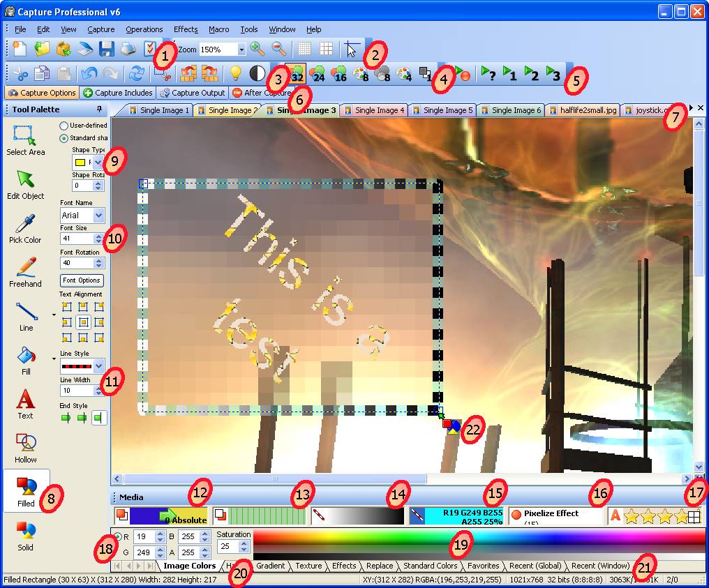Select the Solid shape tool
Viewport: 709px width, 588px height.
(25, 536)
